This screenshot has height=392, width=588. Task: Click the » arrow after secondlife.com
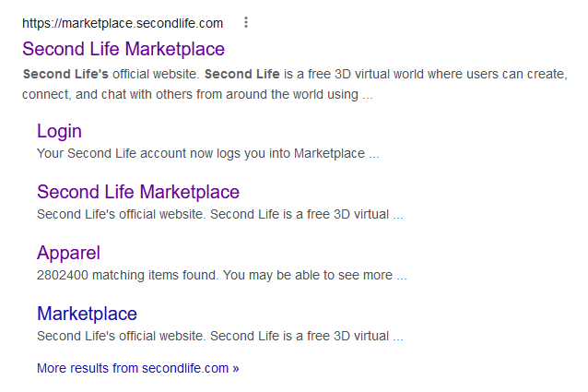click(x=236, y=368)
